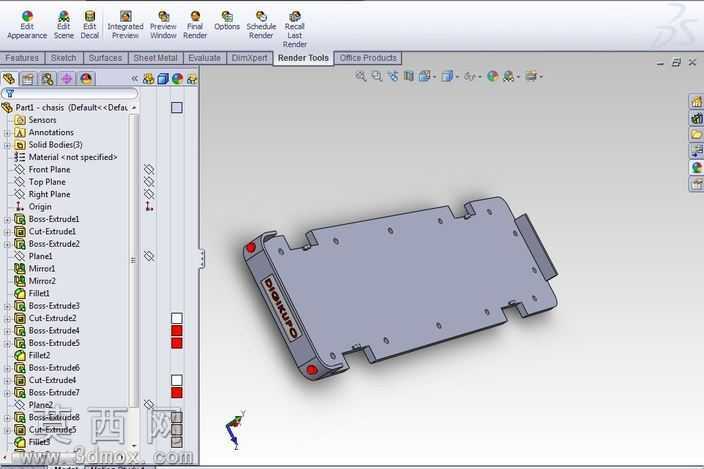This screenshot has width=704, height=469.
Task: Open the DisplayManager tab
Action: [x=86, y=79]
